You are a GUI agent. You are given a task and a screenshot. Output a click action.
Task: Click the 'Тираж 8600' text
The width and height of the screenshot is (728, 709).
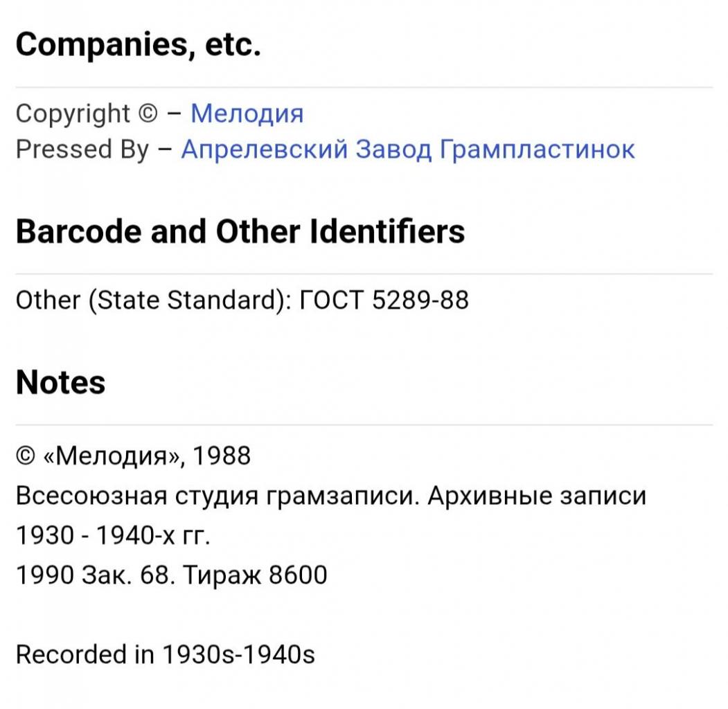[x=255, y=575]
